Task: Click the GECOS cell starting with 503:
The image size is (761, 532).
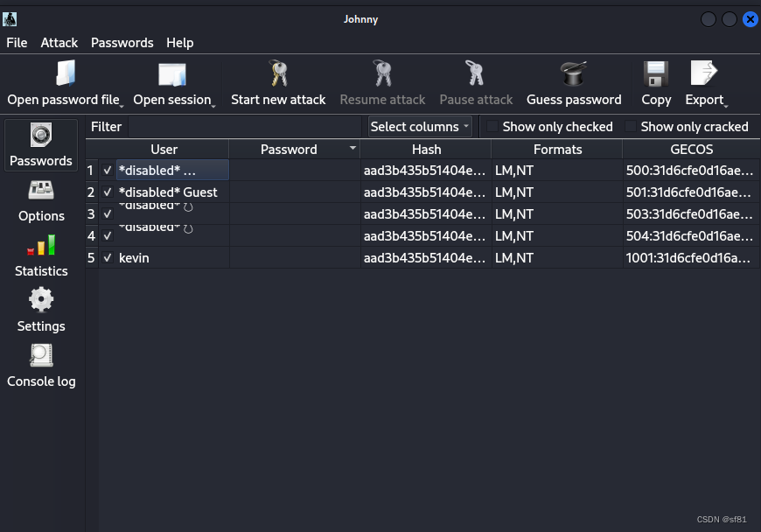Action: tap(691, 214)
